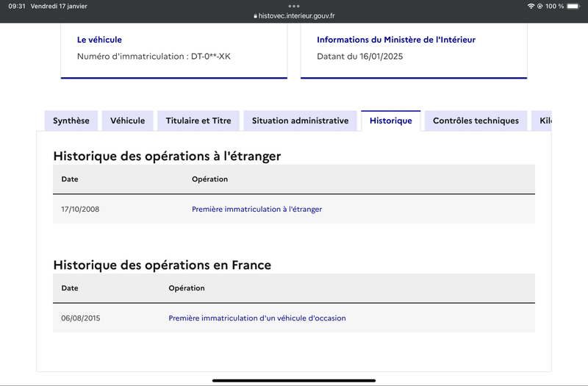Click the date 17/10/2008 cell
Viewport: 588px width, 386px height.
point(80,209)
